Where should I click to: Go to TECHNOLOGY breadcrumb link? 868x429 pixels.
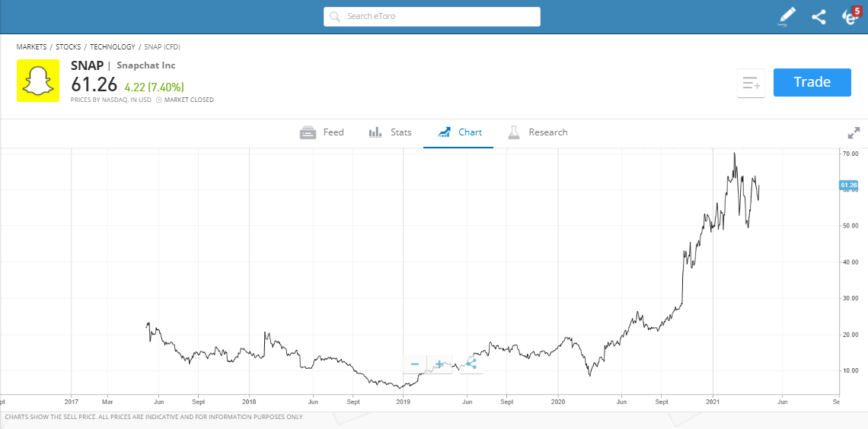113,47
